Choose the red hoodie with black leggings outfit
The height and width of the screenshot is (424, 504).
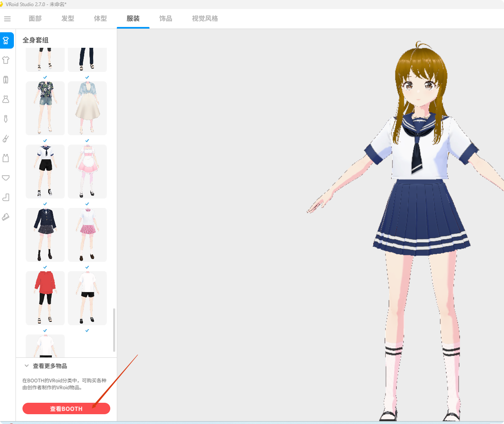45,298
